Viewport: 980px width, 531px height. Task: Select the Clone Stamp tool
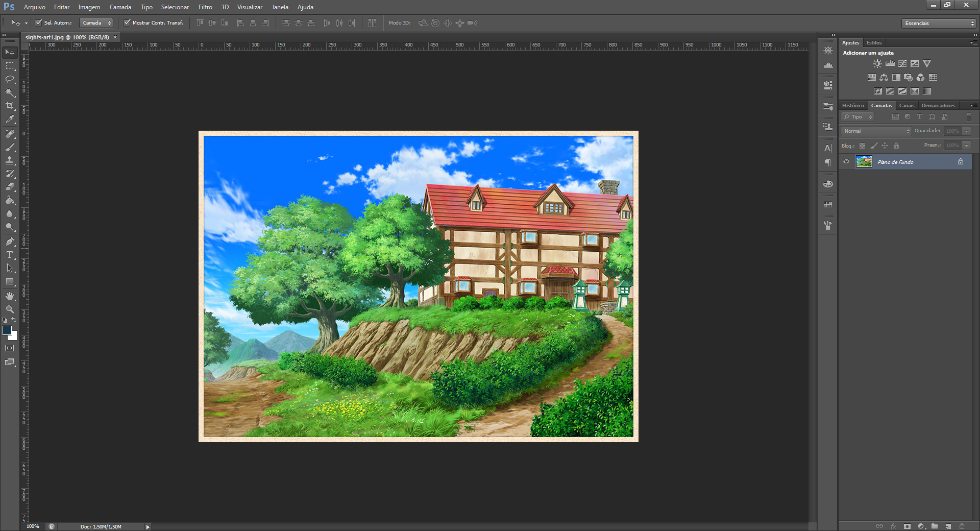(x=10, y=160)
